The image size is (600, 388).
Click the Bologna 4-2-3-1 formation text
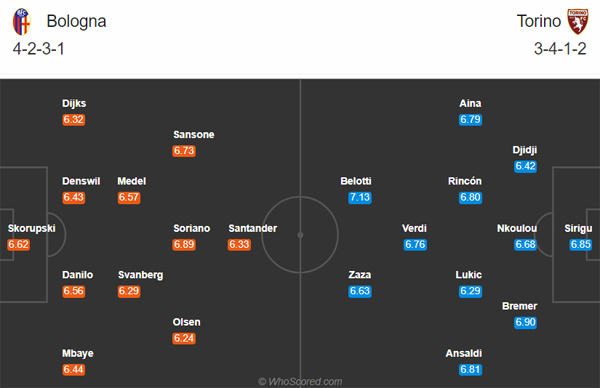(x=39, y=49)
